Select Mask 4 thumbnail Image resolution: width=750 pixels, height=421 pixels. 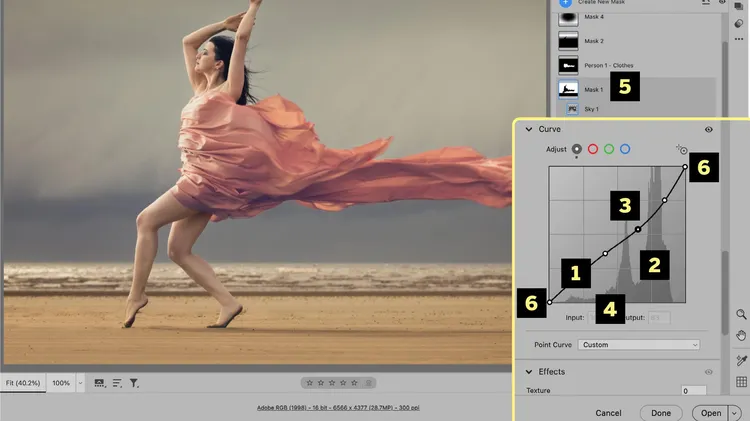(568, 18)
